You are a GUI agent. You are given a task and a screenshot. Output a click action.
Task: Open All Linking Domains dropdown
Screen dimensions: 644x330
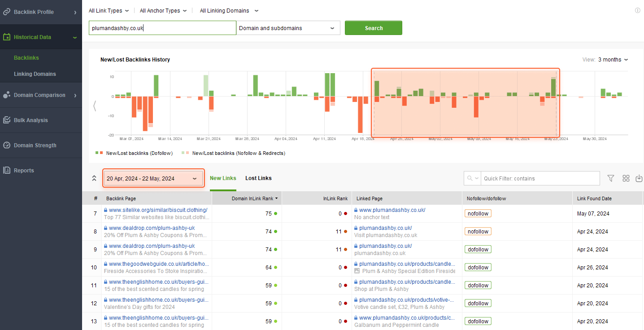pyautogui.click(x=229, y=11)
